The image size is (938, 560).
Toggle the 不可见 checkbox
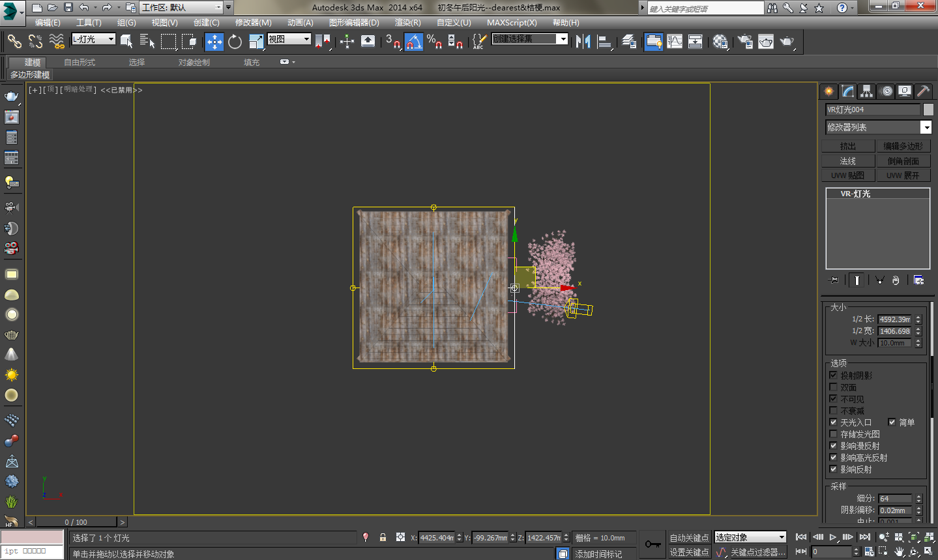click(833, 399)
